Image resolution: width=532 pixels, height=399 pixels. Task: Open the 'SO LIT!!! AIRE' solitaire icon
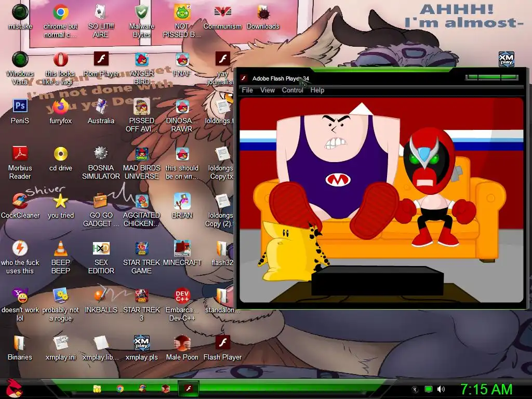(101, 21)
